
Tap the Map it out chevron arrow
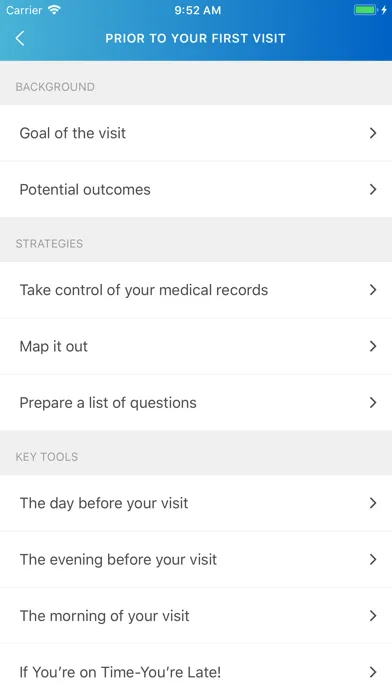pyautogui.click(x=373, y=346)
